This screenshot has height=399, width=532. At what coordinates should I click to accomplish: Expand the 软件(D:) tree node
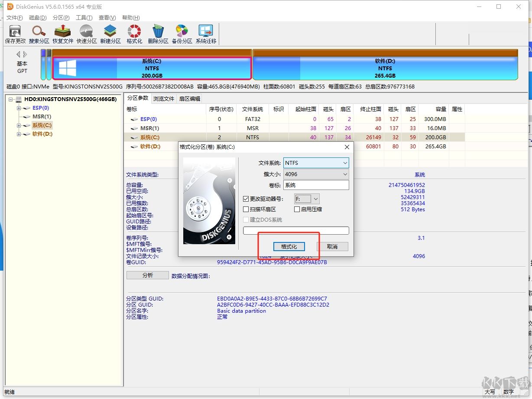click(x=19, y=134)
